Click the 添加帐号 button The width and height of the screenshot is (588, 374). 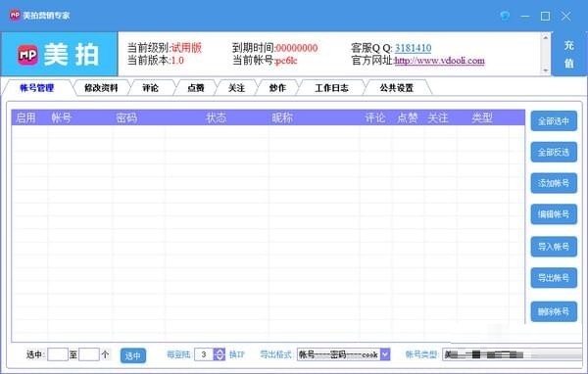click(554, 183)
